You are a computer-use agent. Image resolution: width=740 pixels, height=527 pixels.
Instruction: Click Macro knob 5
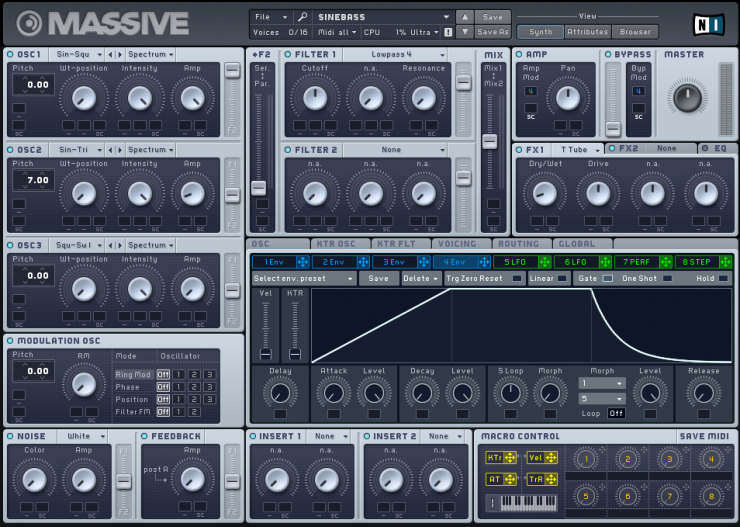tap(586, 496)
